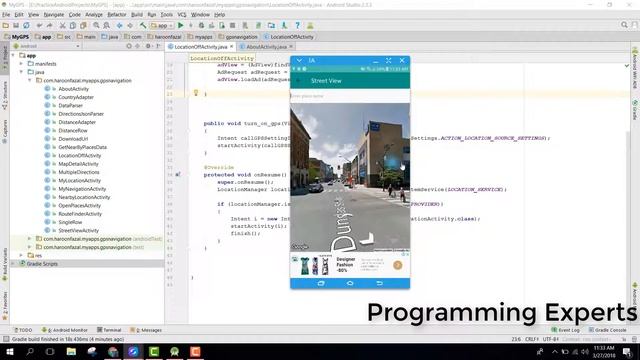Open the Messages tool window
The image size is (640, 360).
(146, 330)
